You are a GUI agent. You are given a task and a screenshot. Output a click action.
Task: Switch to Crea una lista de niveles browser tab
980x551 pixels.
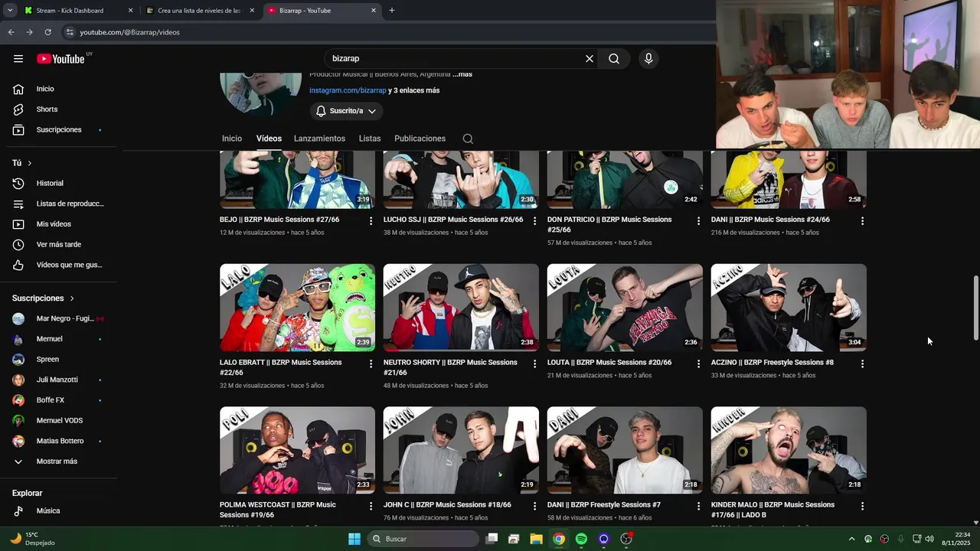(201, 11)
